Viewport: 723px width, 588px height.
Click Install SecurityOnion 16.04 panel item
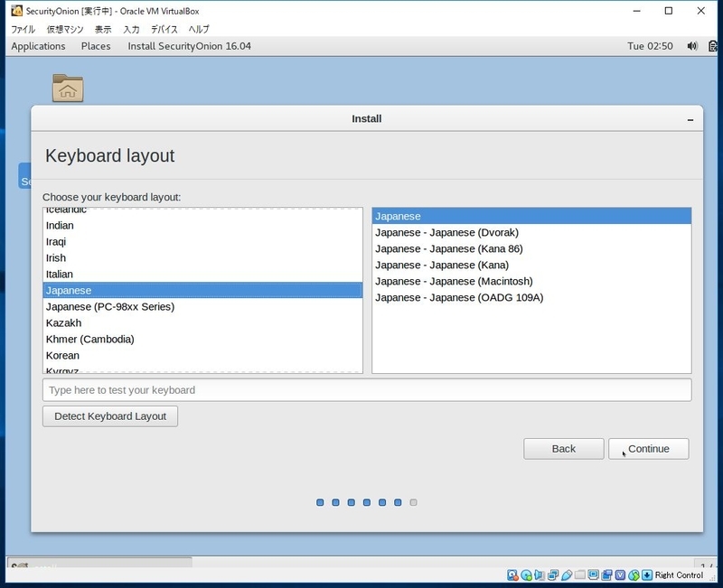190,46
